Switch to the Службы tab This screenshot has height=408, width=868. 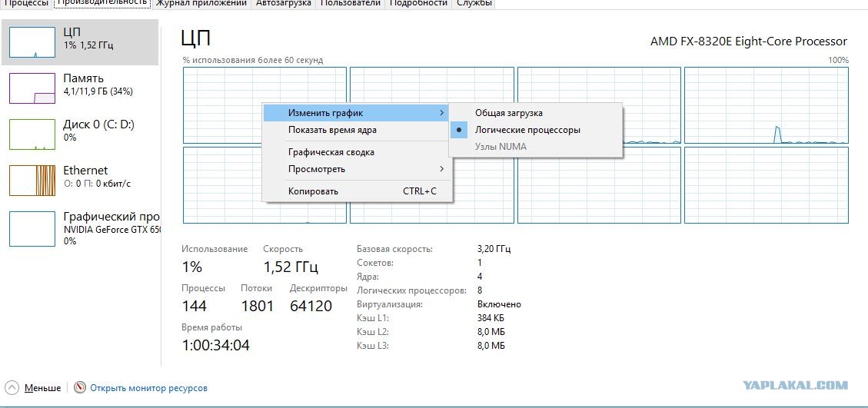[474, 3]
